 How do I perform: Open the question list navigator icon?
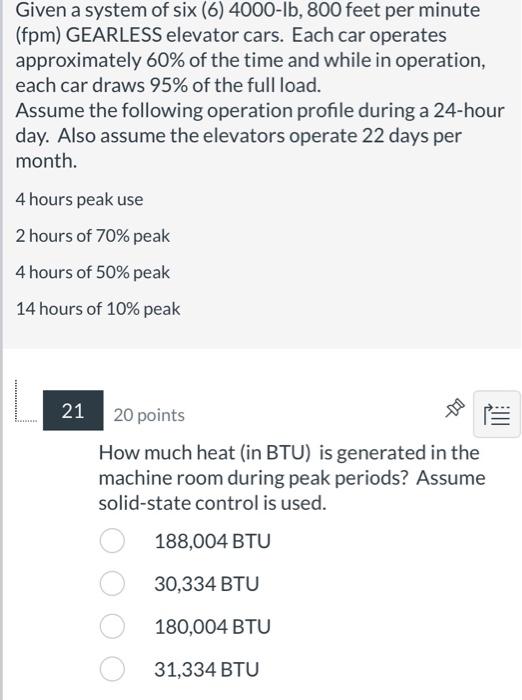click(497, 414)
